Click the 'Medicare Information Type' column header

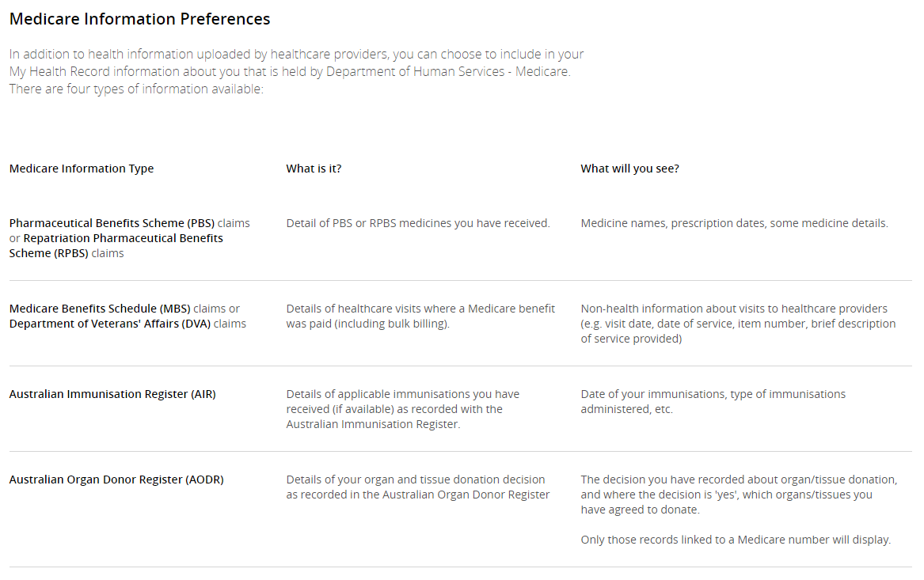[82, 169]
